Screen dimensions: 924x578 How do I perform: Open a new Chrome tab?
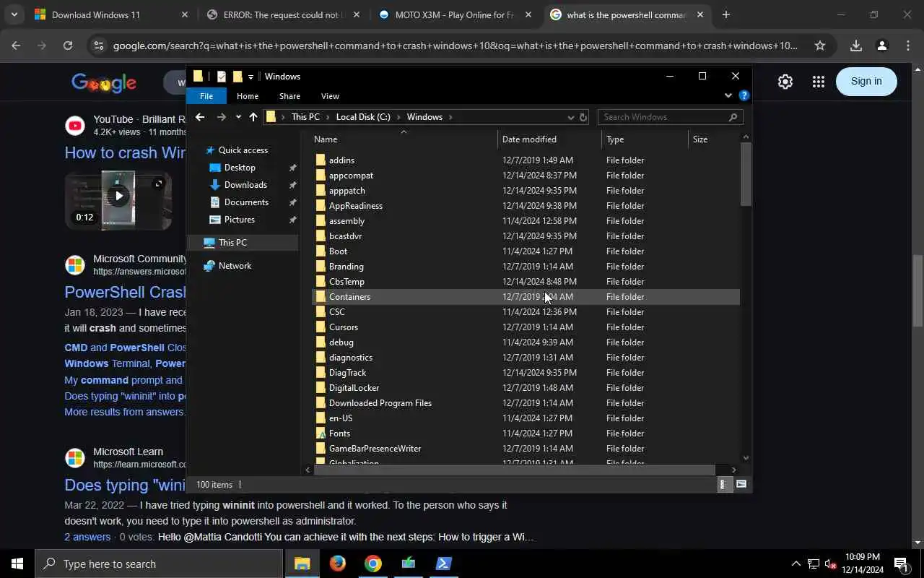coord(725,14)
